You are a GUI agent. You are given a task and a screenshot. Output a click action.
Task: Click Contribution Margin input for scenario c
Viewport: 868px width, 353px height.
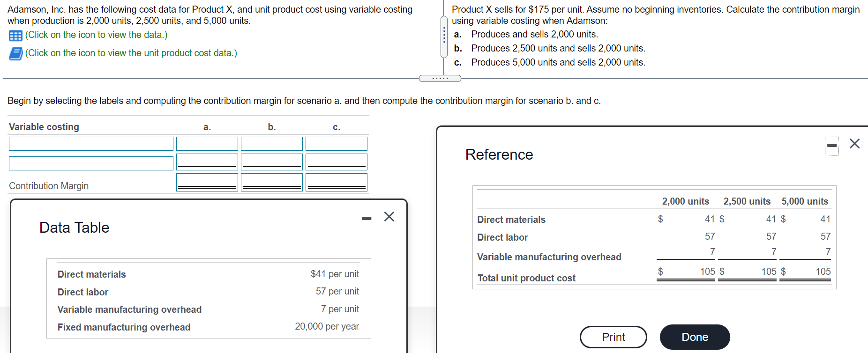click(x=336, y=182)
